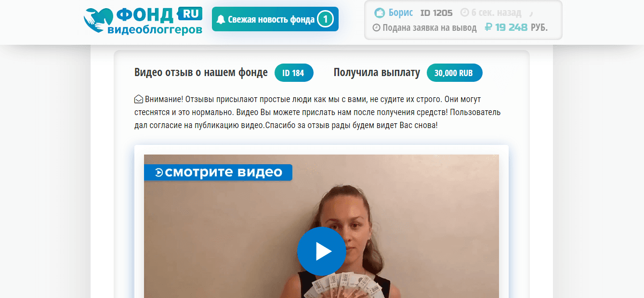Click 'ID 1205' in the withdrawal notification
Viewport: 644px width, 298px height.
point(436,13)
